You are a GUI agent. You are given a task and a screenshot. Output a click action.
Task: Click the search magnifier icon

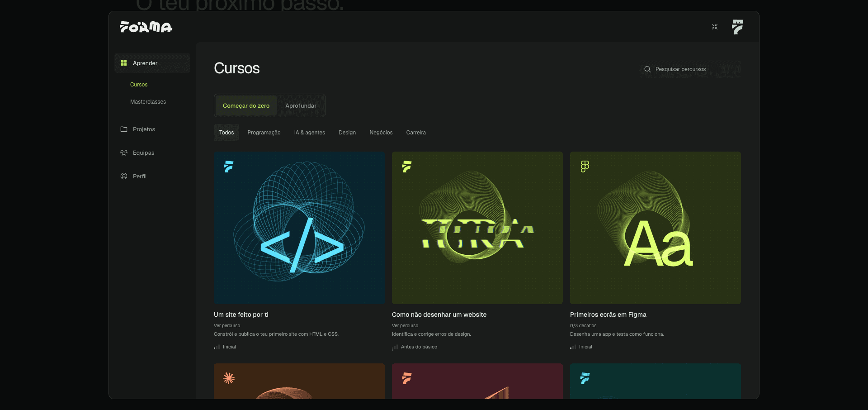coord(647,69)
